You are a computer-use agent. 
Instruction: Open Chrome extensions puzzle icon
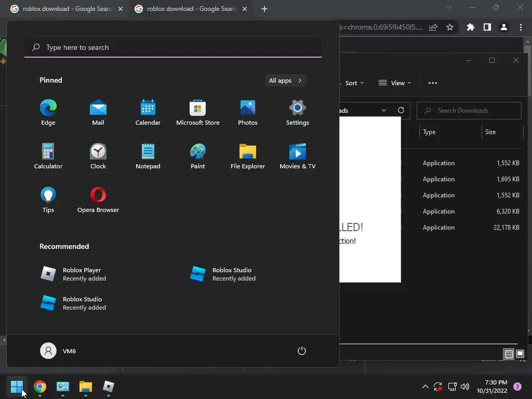(x=471, y=27)
